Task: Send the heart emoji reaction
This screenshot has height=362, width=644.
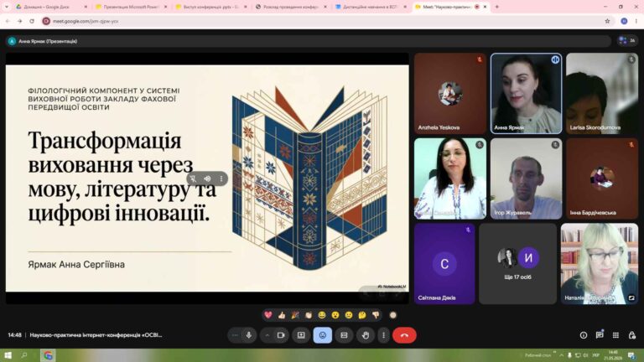Action: coord(268,315)
